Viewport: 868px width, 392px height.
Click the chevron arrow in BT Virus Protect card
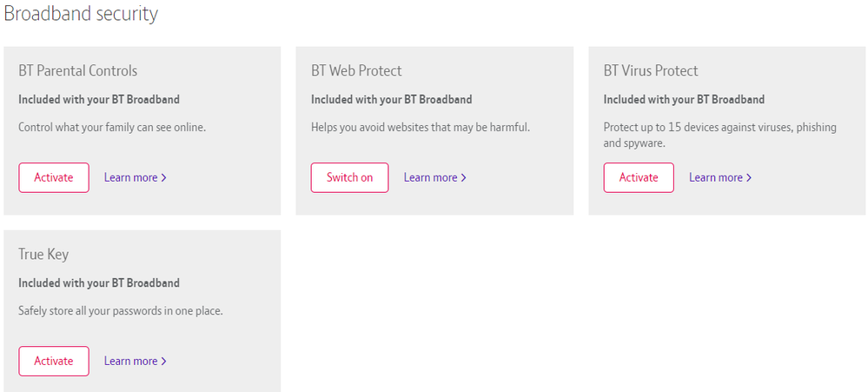749,177
